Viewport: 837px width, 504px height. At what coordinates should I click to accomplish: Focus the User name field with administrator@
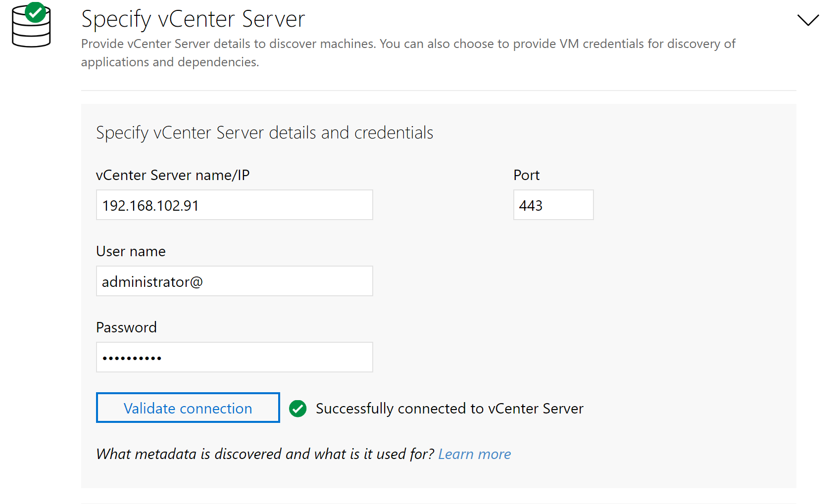coord(234,281)
